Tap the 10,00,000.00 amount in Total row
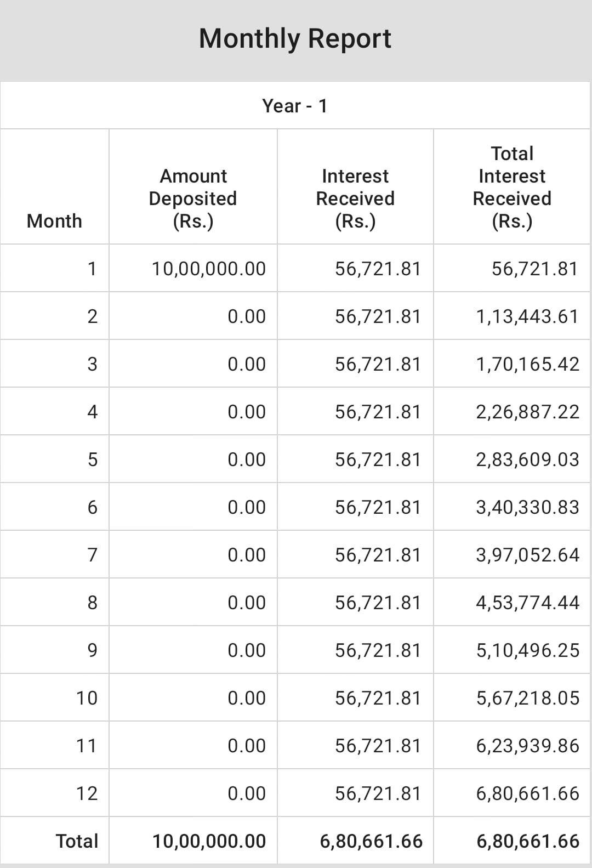Image resolution: width=592 pixels, height=868 pixels. [209, 841]
